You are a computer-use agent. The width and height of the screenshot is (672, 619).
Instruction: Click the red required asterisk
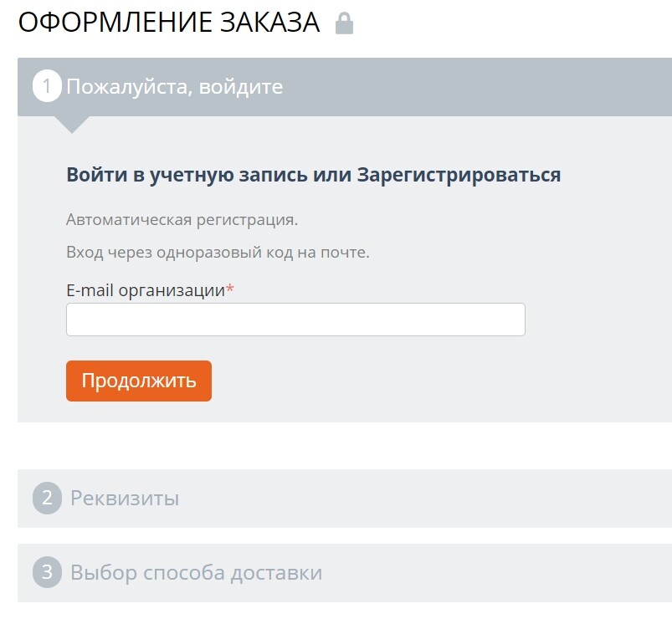[x=230, y=290]
